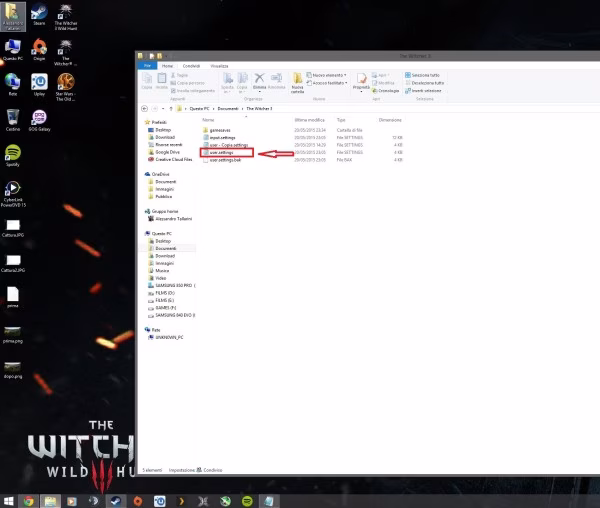Click Documenti in the address breadcrumb

click(228, 109)
